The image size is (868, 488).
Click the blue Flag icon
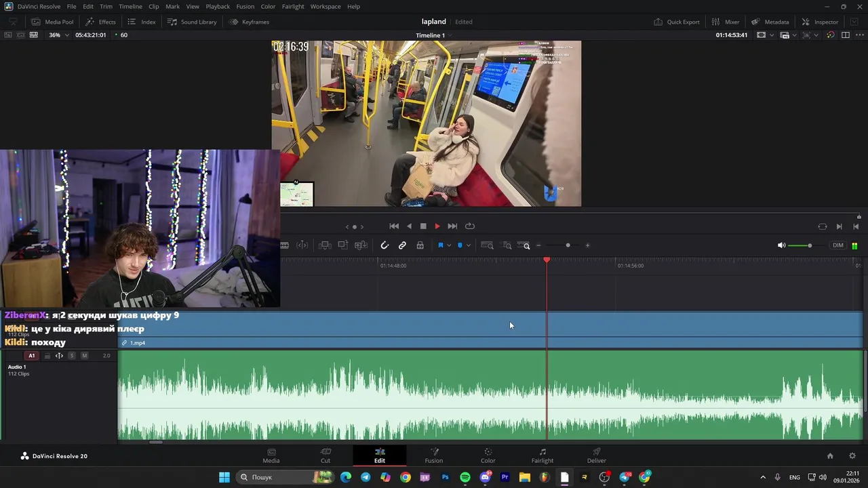pos(440,245)
